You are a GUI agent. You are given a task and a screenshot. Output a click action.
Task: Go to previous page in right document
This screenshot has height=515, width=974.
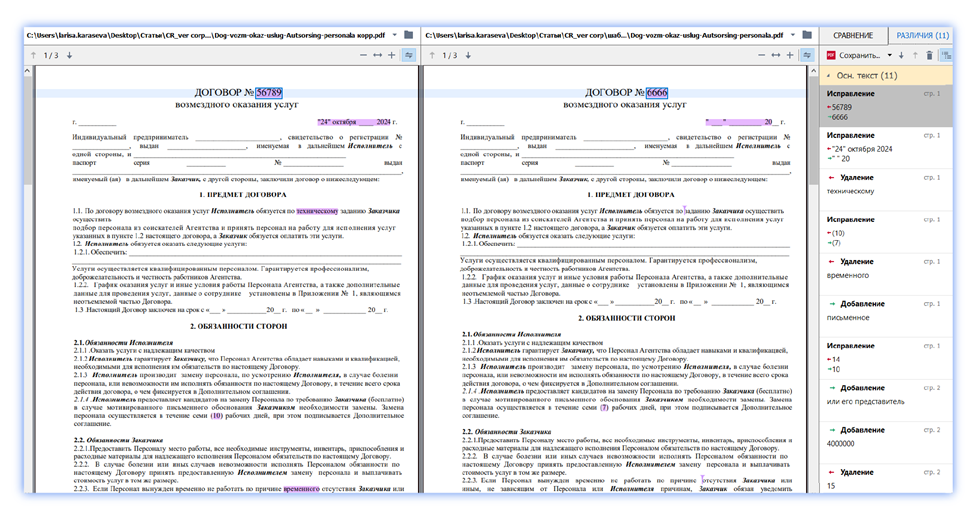(432, 55)
